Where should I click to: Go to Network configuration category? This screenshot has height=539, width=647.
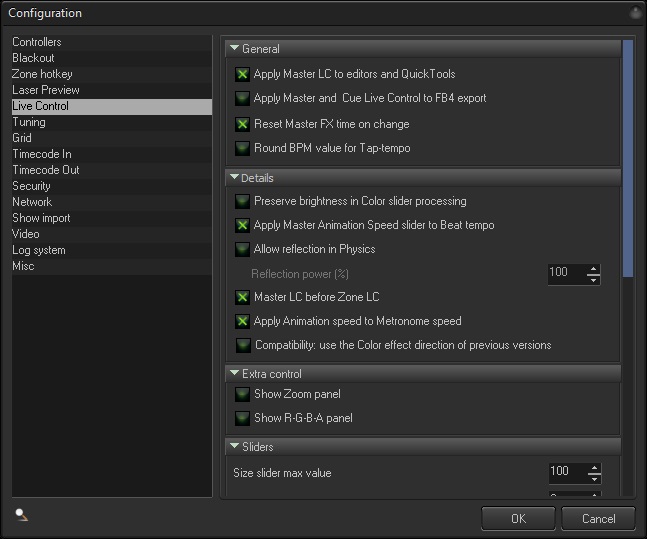pyautogui.click(x=32, y=202)
